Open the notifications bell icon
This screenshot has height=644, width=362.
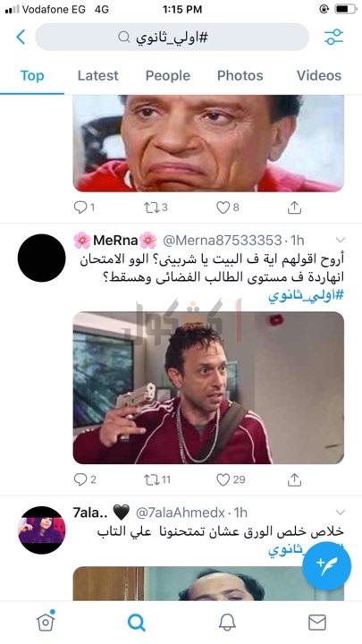227,623
